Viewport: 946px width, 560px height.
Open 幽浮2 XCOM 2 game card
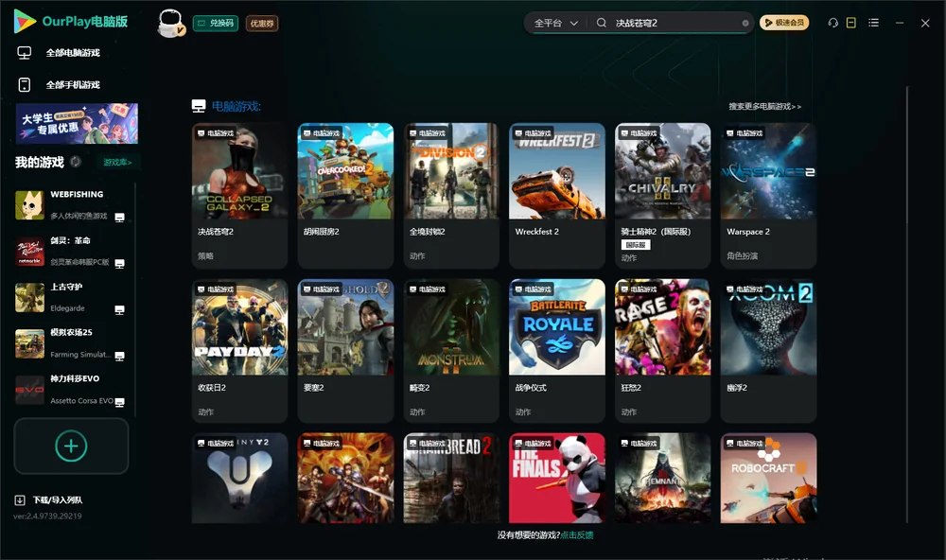(768, 351)
